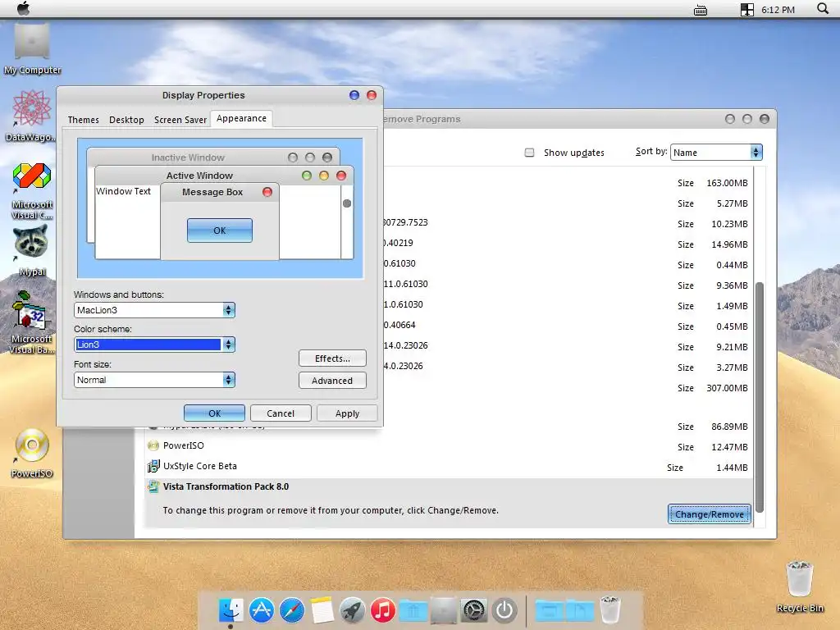
Task: Click the Advanced button
Action: 332,381
